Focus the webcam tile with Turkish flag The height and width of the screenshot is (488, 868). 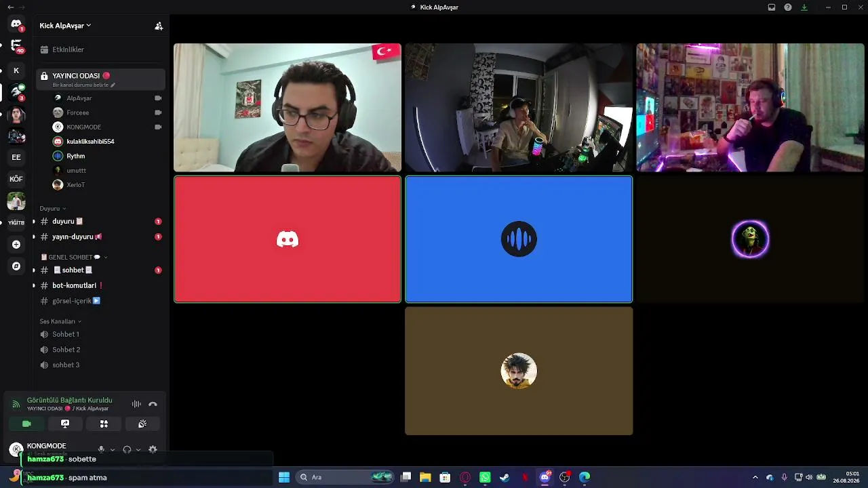click(288, 108)
